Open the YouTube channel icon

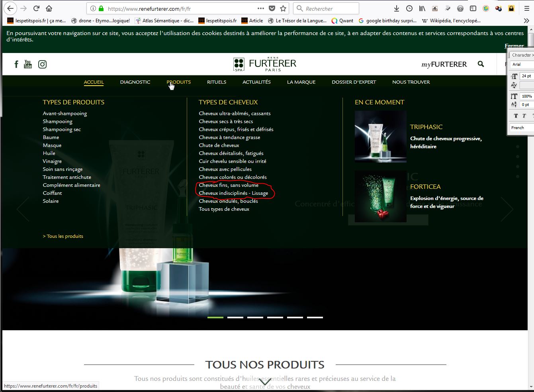(x=28, y=64)
